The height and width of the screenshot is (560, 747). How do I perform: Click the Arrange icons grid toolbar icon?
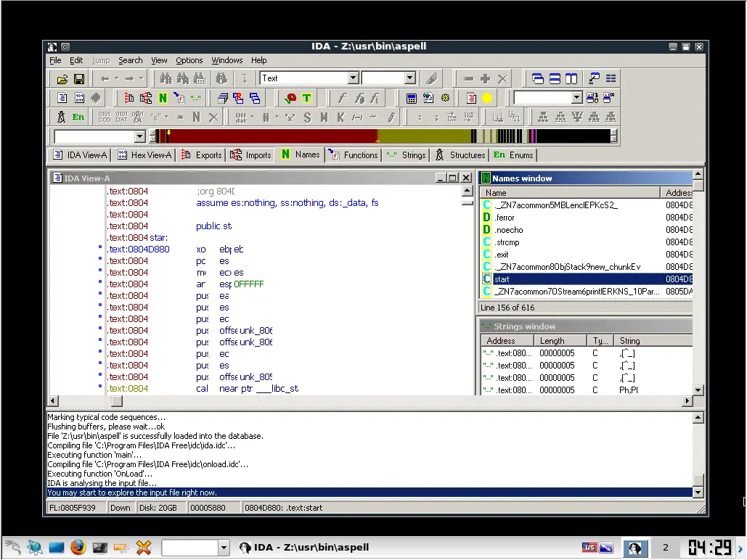click(611, 78)
